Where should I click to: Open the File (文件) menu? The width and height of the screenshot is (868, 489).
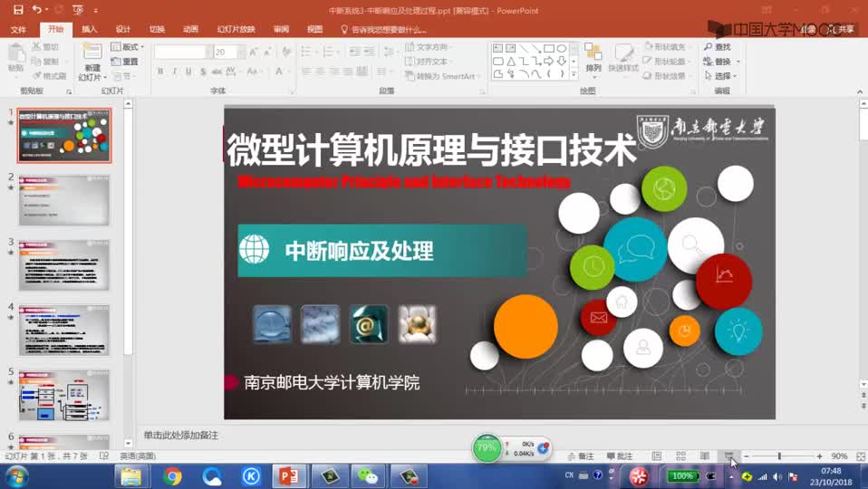tap(18, 29)
